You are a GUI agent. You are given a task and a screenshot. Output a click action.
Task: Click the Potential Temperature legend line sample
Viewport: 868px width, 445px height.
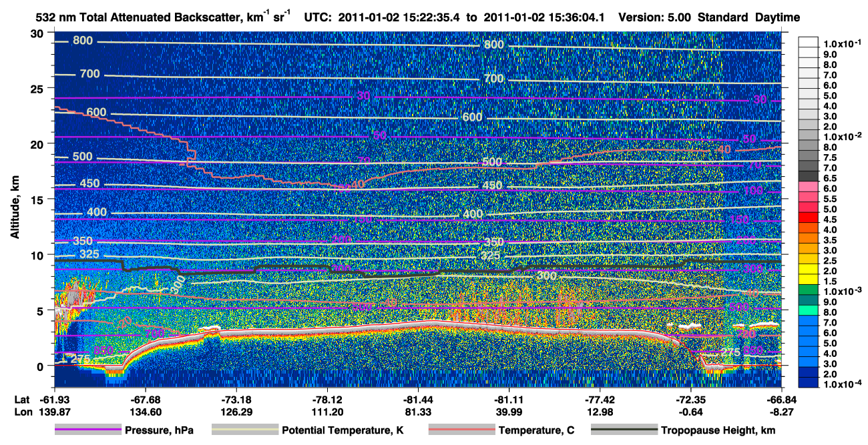[245, 430]
